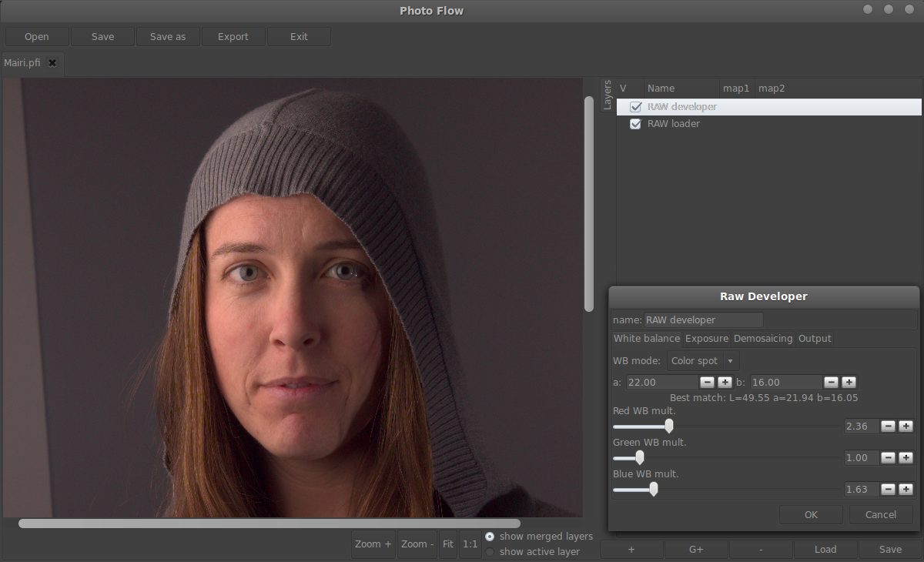Screen dimensions: 924x562
Task: Remove layer using the - button
Action: [x=761, y=549]
